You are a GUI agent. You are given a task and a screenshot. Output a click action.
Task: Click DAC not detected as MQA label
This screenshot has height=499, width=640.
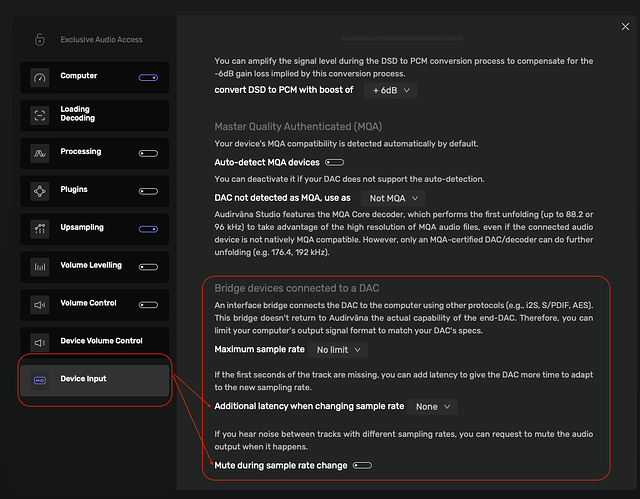coord(282,198)
